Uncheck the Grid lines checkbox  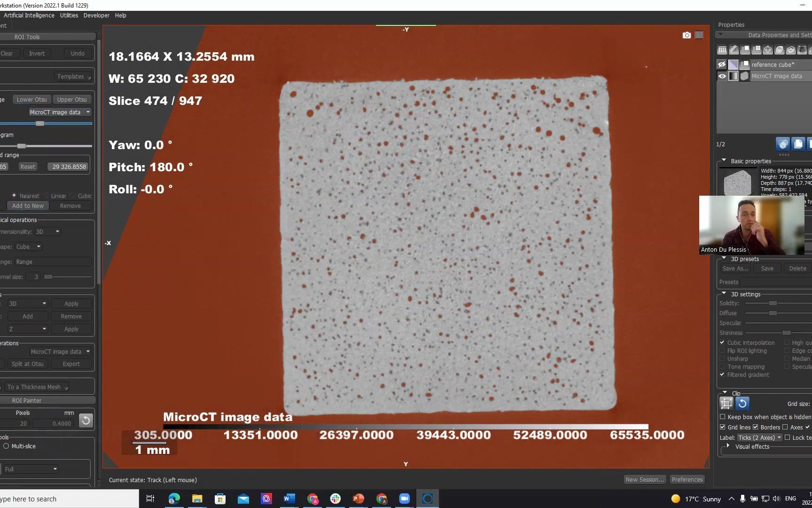(723, 427)
